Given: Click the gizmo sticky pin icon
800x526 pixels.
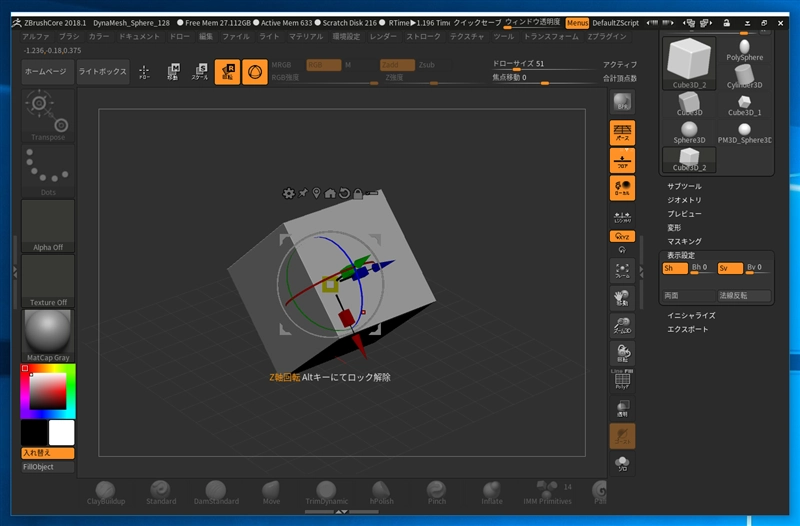Looking at the screenshot, I should coord(303,193).
